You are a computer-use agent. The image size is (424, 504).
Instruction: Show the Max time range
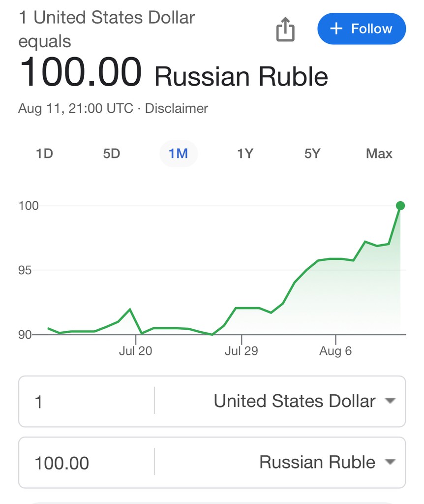tap(379, 154)
